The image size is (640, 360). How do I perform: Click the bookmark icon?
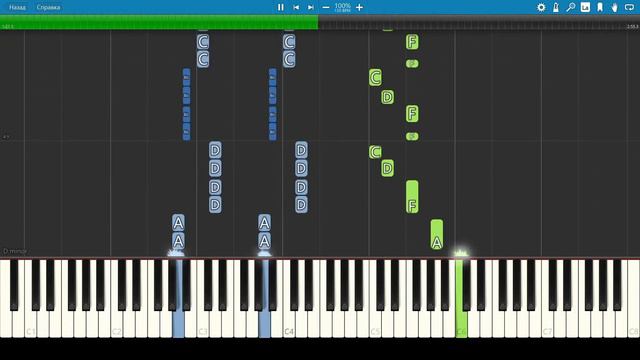click(600, 7)
